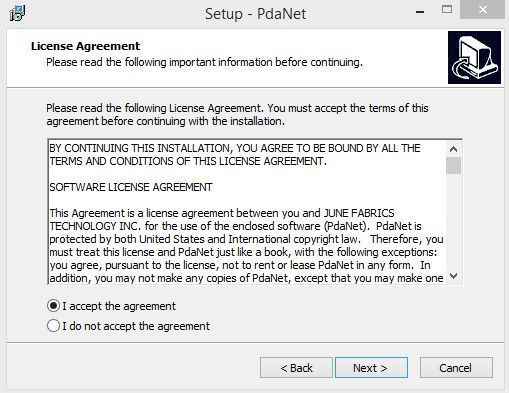The image size is (509, 393).
Task: Click the "SOFTWARE LICENSE AGREEMENT" line in license box
Action: (131, 187)
